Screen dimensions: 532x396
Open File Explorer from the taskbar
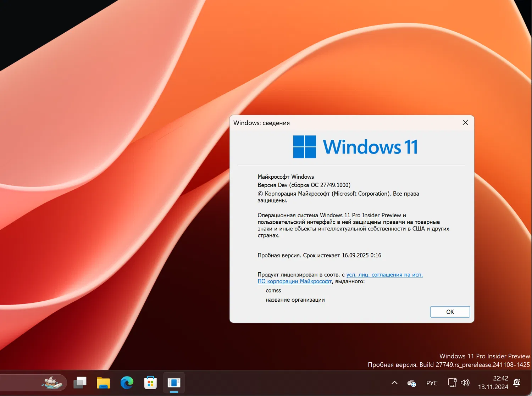click(103, 383)
